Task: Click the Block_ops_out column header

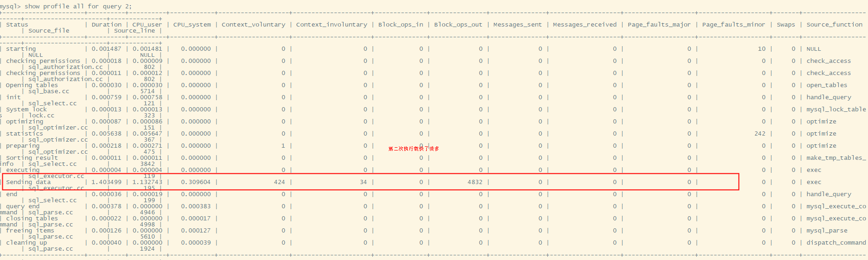Action: coord(458,25)
